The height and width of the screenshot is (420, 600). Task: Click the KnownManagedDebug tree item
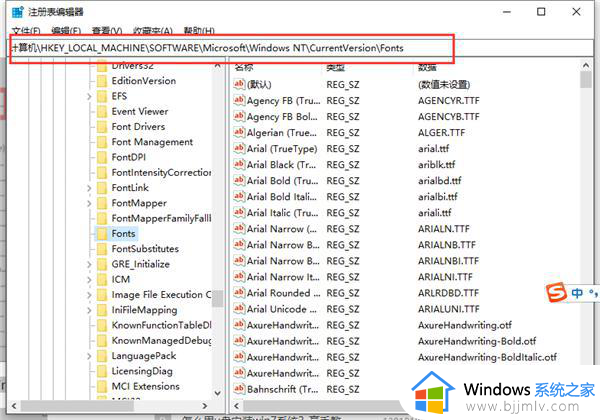click(161, 340)
